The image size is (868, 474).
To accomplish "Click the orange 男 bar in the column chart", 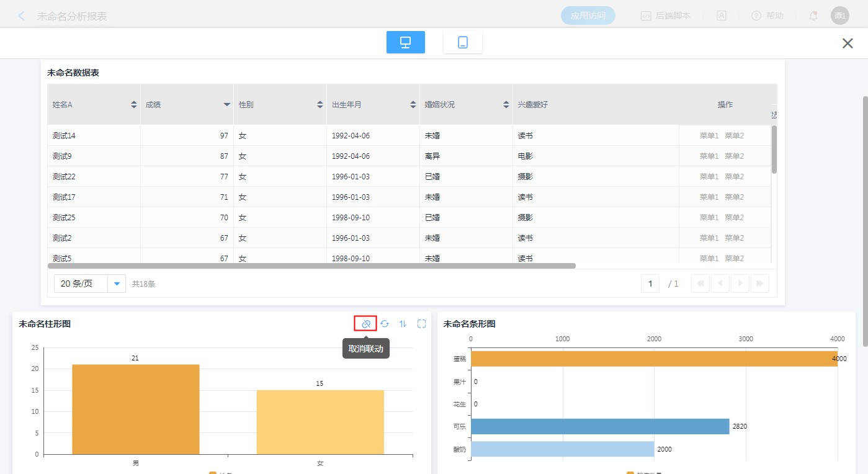I will pos(135,409).
